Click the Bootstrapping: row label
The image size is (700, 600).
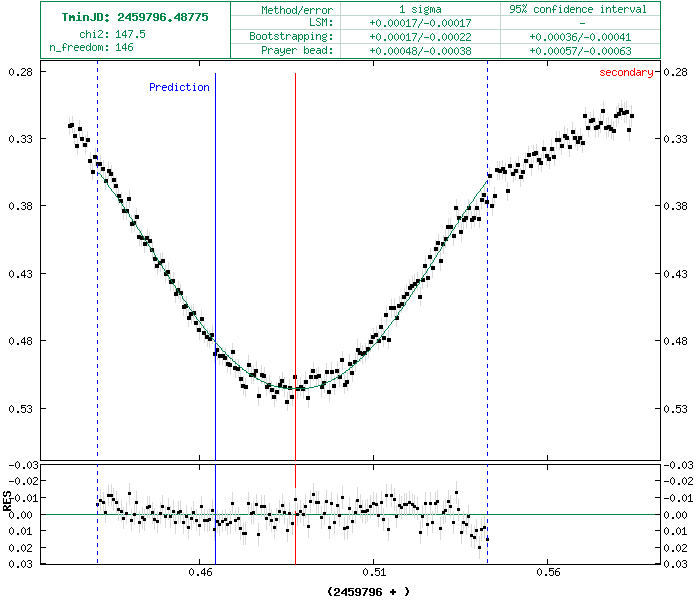point(293,36)
